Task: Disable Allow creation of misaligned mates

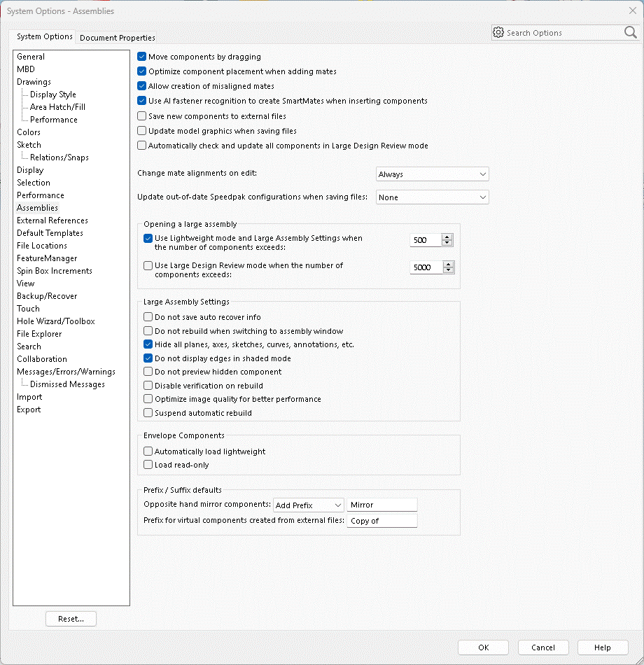Action: 141,86
